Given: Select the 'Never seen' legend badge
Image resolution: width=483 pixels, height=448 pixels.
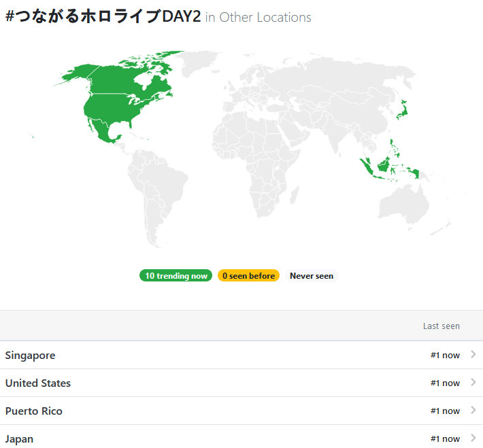Looking at the screenshot, I should click(312, 275).
